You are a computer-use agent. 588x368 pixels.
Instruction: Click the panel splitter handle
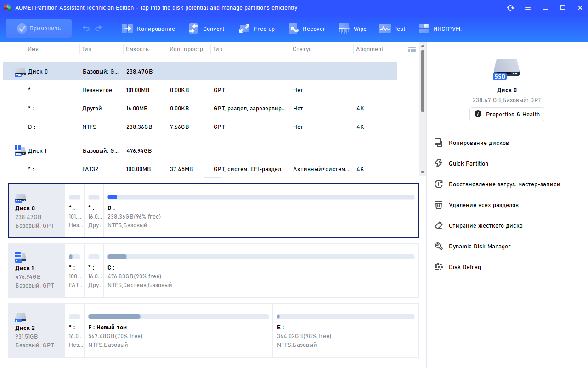pos(213,177)
